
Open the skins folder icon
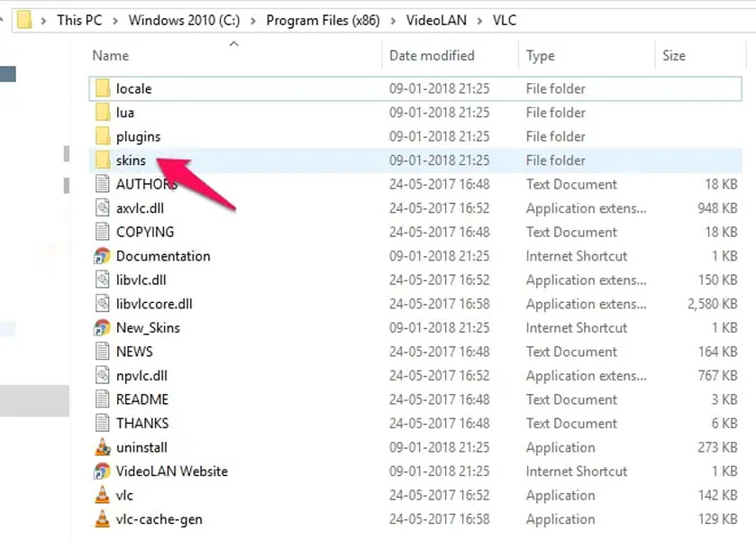[x=105, y=160]
